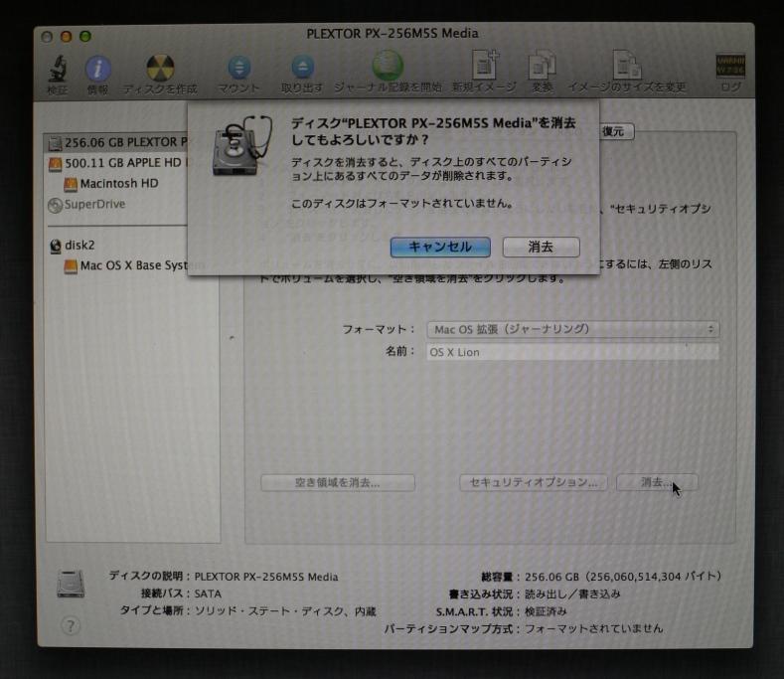Select Macintosh HD volume in sidebar
The image size is (784, 679).
pos(111,184)
